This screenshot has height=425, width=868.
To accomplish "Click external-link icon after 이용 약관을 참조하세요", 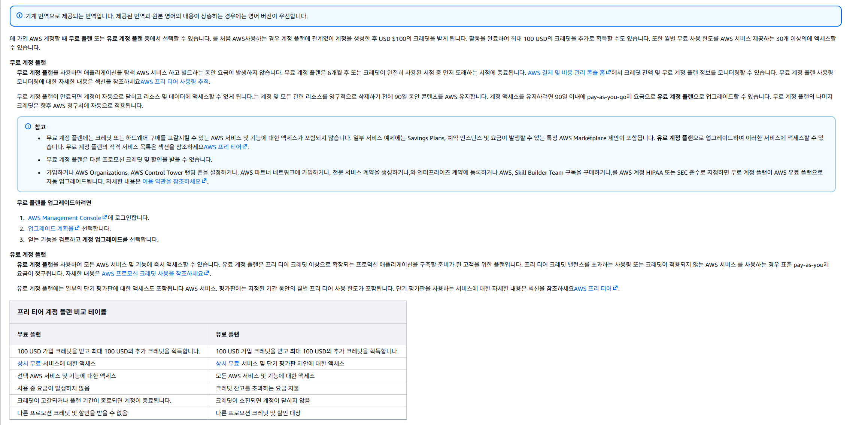I will click(x=204, y=181).
